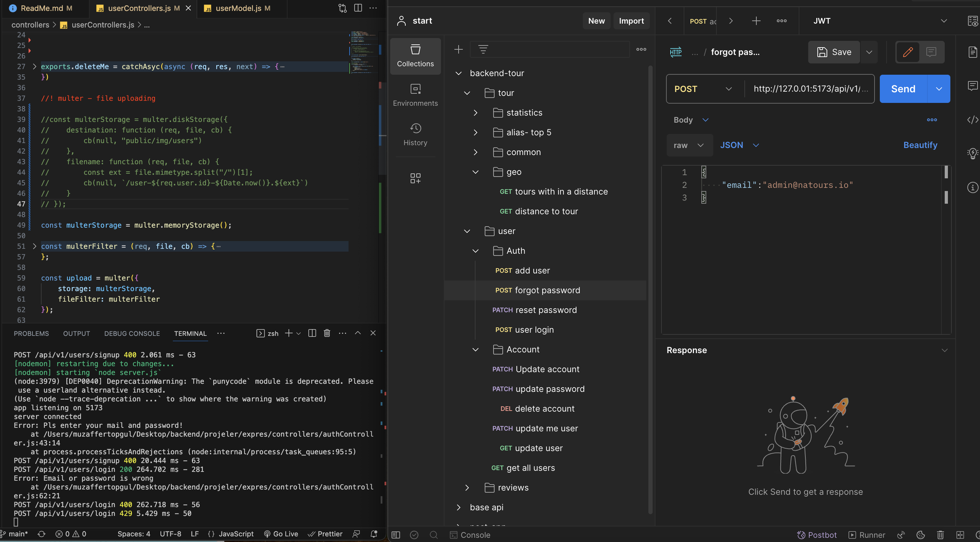
Task: Collapse the Auth folder
Action: click(475, 251)
